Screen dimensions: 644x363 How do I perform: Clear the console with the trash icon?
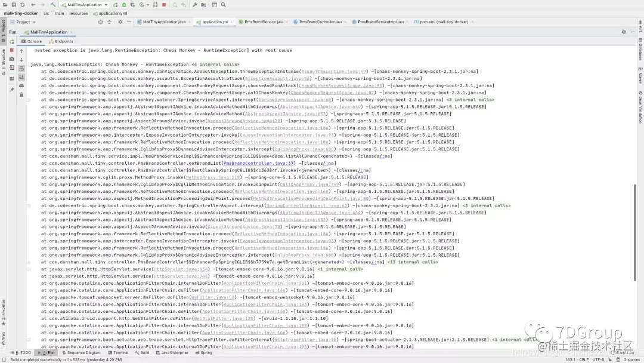(x=21, y=94)
